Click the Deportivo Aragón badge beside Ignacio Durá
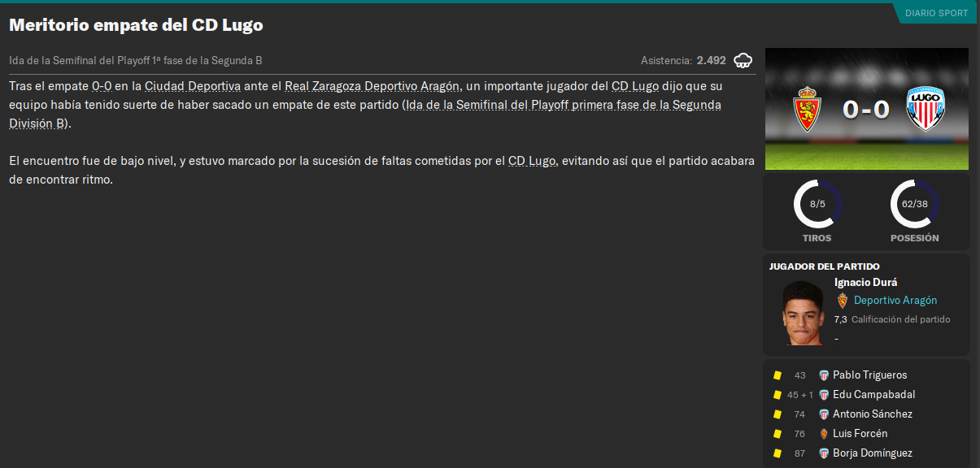The width and height of the screenshot is (980, 468). (x=842, y=301)
